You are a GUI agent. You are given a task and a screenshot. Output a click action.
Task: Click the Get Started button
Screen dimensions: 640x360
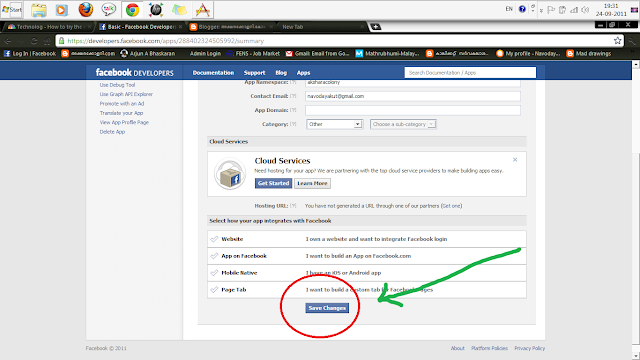[x=273, y=183]
